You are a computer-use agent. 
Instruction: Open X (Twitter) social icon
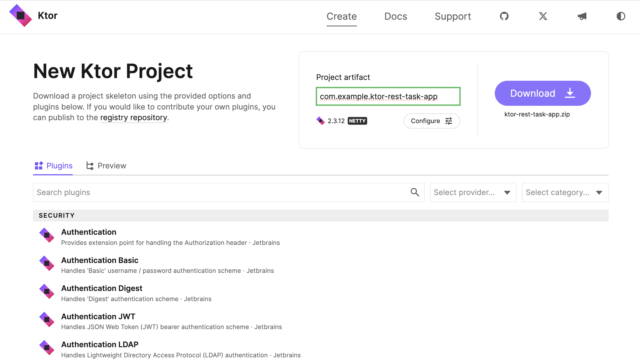click(543, 16)
